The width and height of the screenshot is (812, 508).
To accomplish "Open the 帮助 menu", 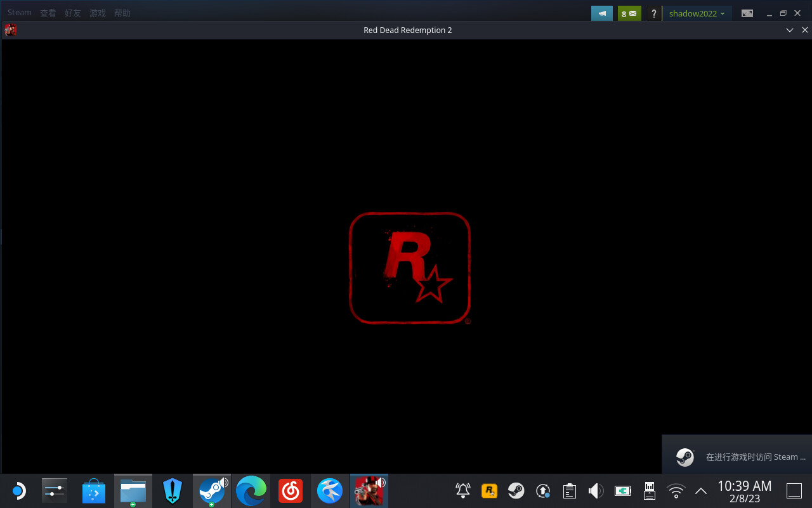I will (x=122, y=13).
